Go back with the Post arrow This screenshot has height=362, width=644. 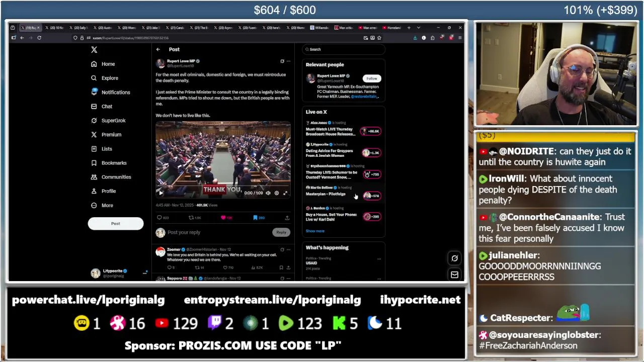point(158,49)
